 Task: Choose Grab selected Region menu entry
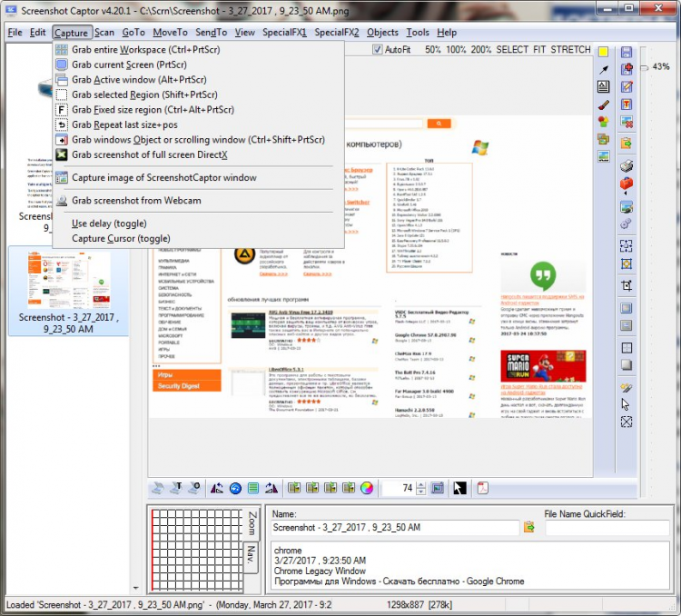pos(144,94)
